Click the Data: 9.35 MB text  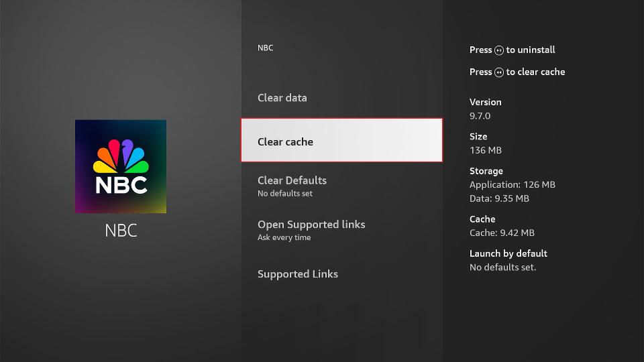(x=499, y=198)
